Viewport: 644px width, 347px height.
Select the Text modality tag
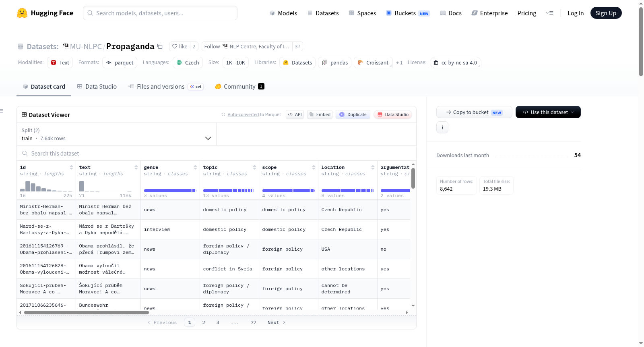60,62
